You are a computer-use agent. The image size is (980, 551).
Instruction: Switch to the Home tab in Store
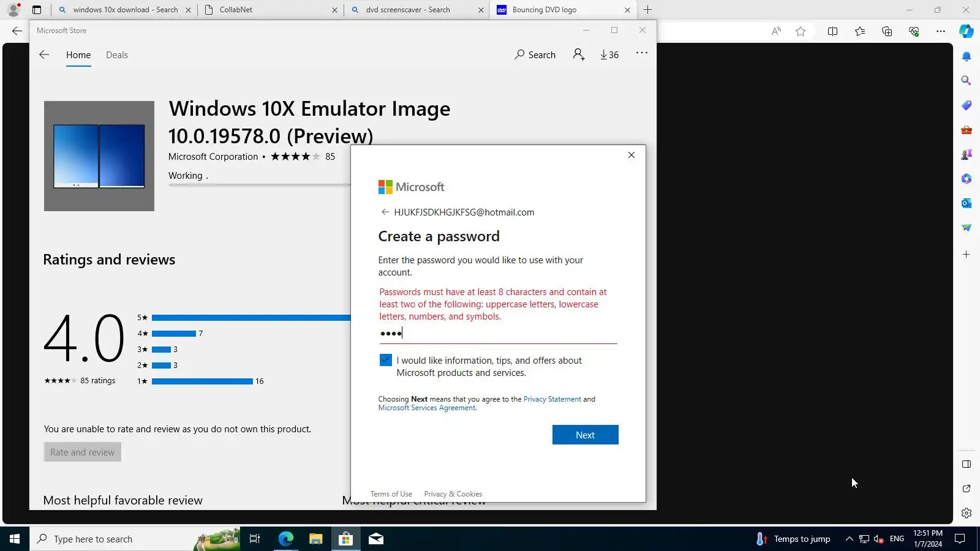tap(78, 55)
